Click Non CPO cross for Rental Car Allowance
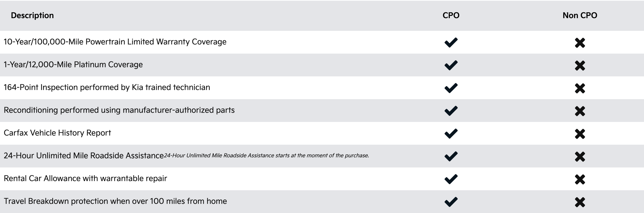 pyautogui.click(x=580, y=180)
